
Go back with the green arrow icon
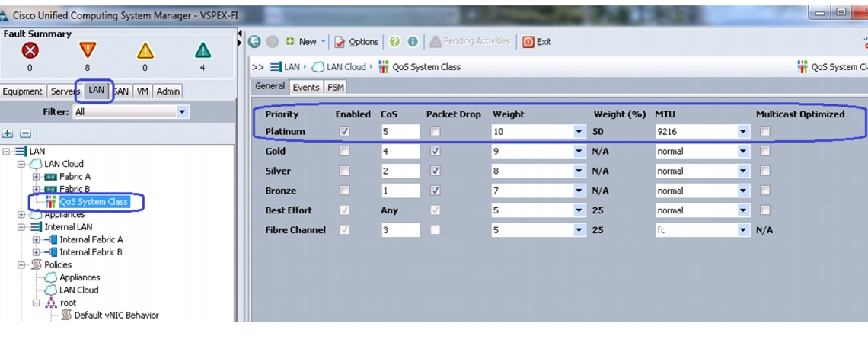tap(254, 42)
